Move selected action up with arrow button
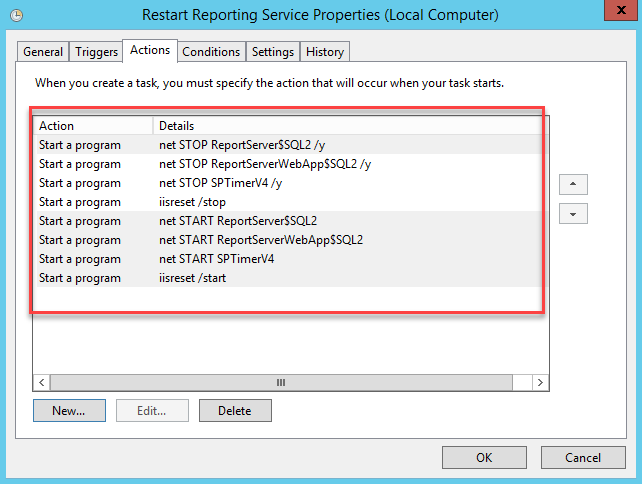The image size is (642, 484). coord(572,185)
